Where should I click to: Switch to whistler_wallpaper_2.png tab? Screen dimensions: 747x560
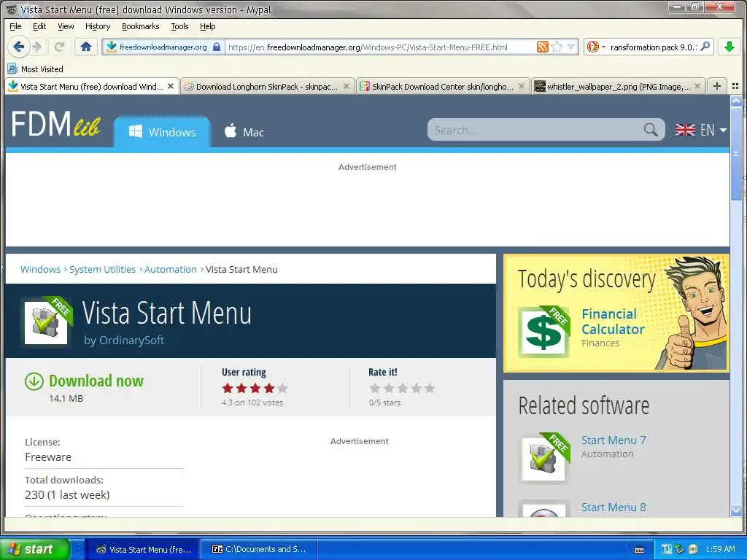[x=619, y=86]
